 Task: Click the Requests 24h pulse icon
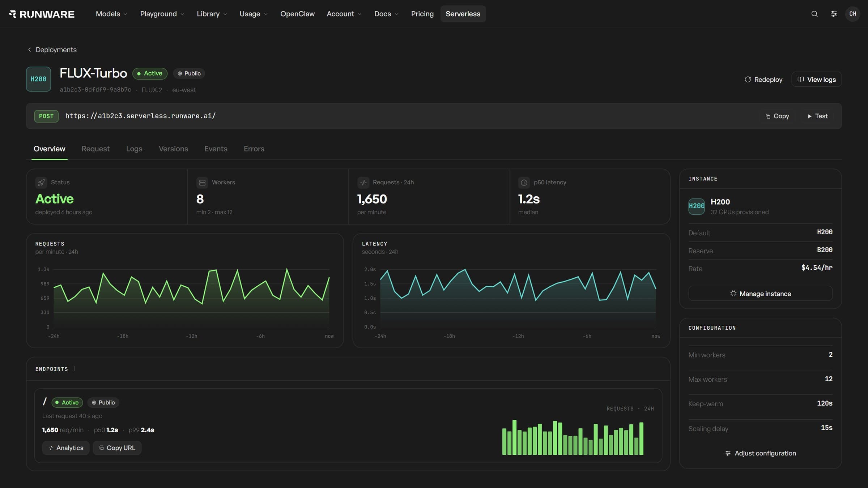click(363, 183)
